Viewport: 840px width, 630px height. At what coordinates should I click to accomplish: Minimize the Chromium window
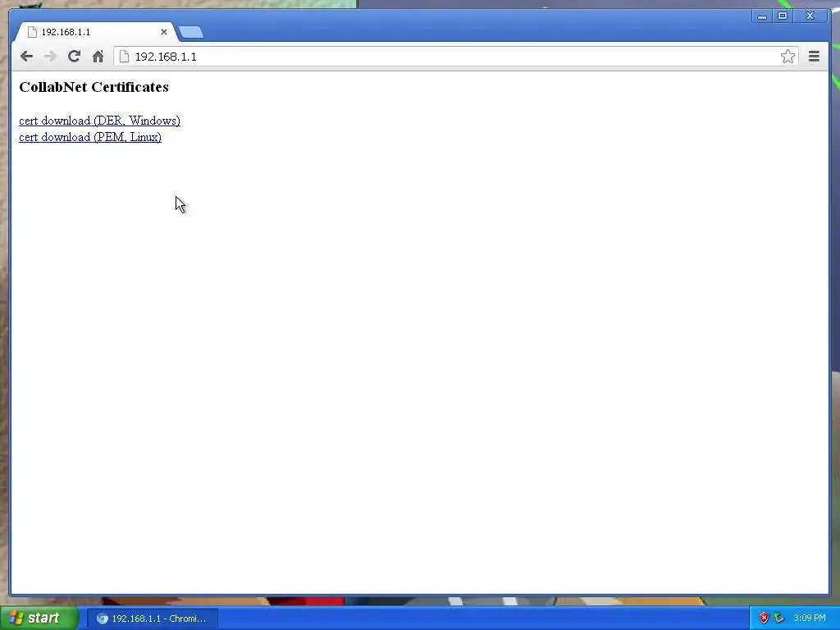(762, 16)
